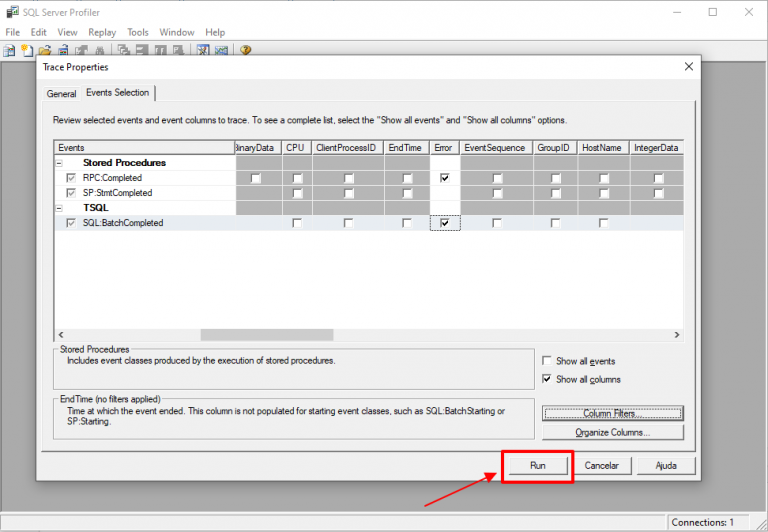Click the SQL Server Profiler title-bar app icon
The image size is (768, 532).
(x=12, y=12)
